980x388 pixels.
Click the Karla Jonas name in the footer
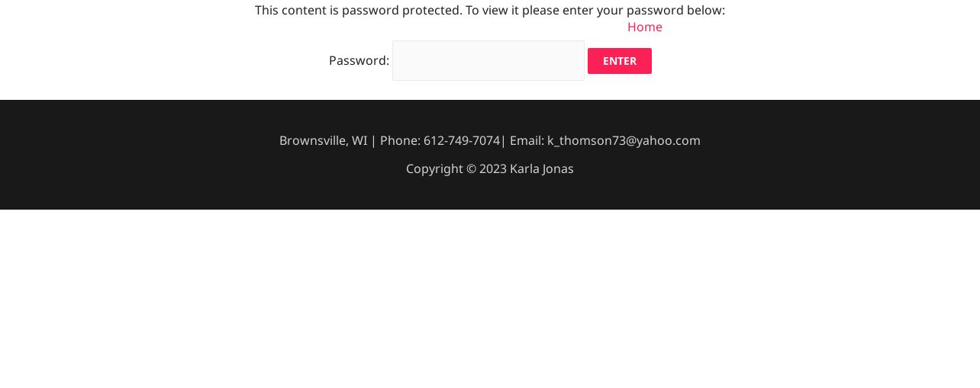542,168
